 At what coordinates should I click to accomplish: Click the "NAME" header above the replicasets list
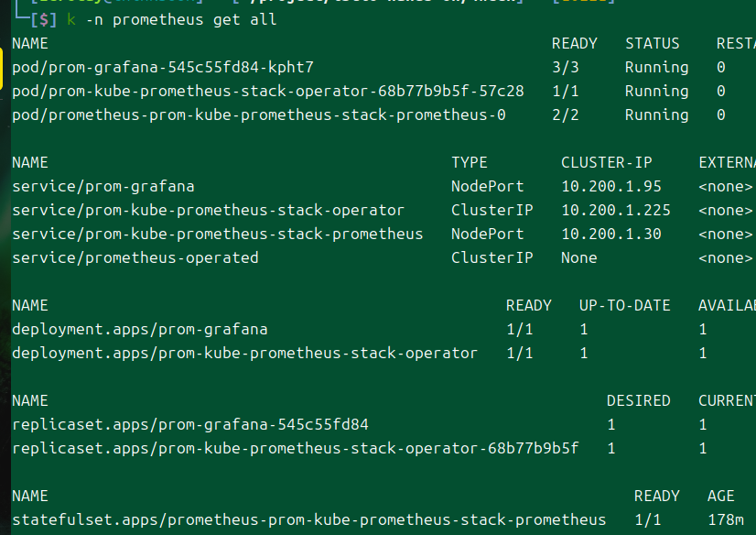pos(30,400)
